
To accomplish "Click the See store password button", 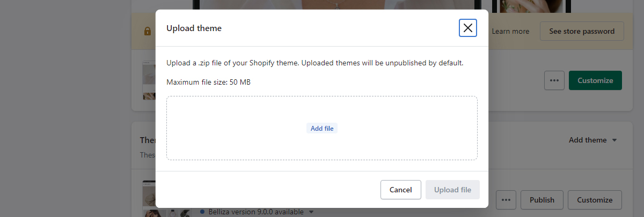I will pos(582,31).
